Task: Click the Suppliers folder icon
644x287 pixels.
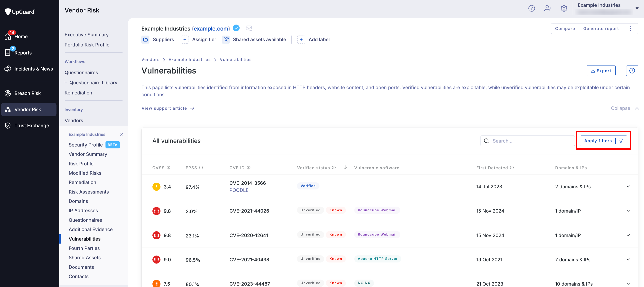Action: tap(146, 39)
